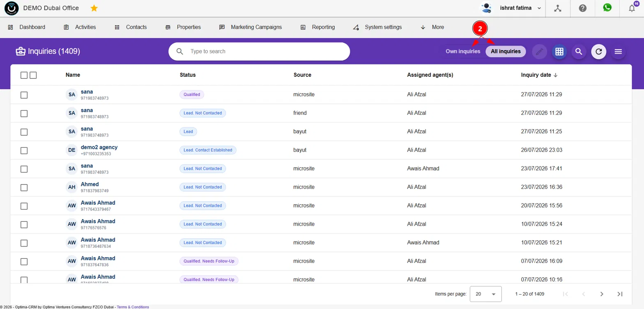
Task: Click the AW avatar of the 20/07/2026 15:56 inquiry
Action: (x=72, y=206)
